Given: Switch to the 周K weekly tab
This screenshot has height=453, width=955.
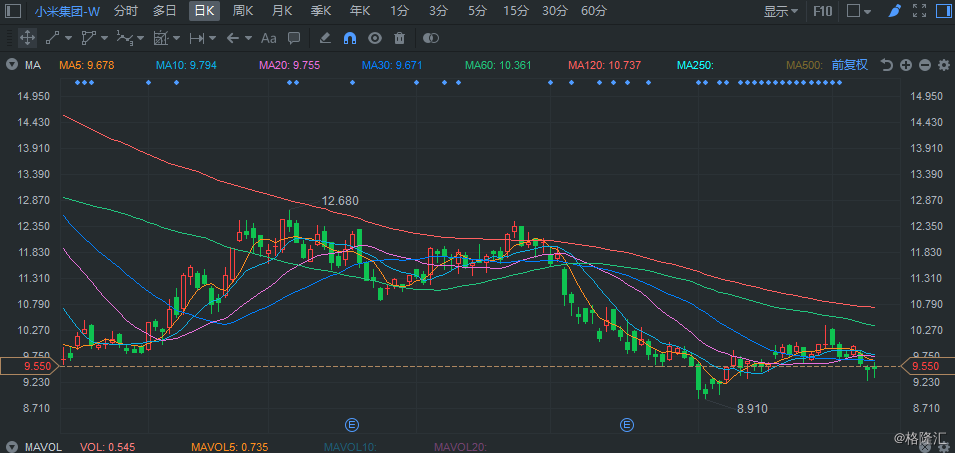Looking at the screenshot, I should click(x=243, y=10).
